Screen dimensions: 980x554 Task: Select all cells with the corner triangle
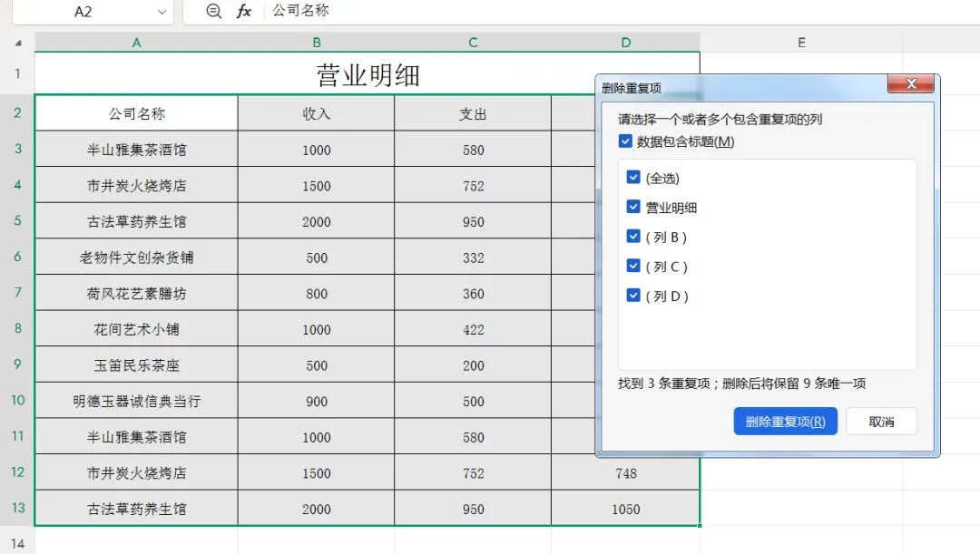(18, 44)
